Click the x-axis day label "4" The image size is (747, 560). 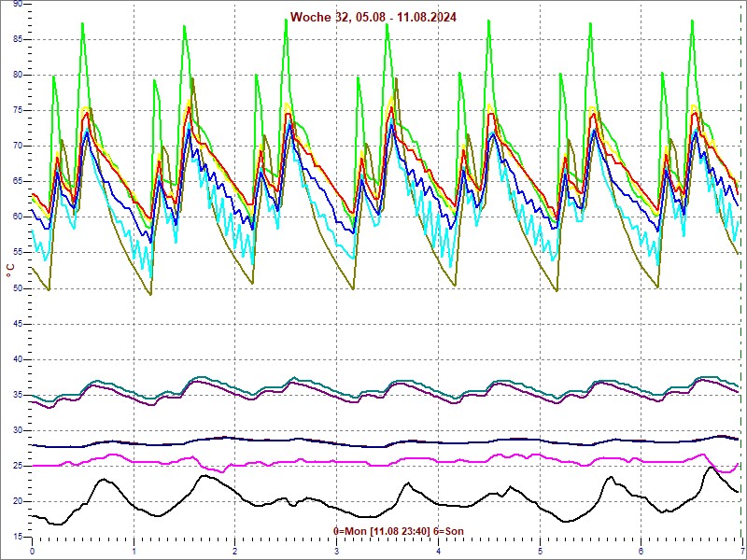tap(439, 552)
